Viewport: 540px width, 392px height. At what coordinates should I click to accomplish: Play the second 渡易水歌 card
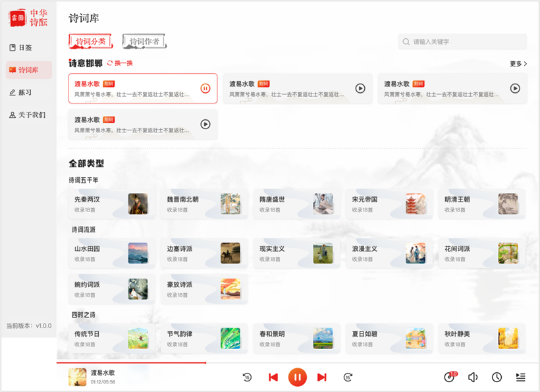point(360,88)
